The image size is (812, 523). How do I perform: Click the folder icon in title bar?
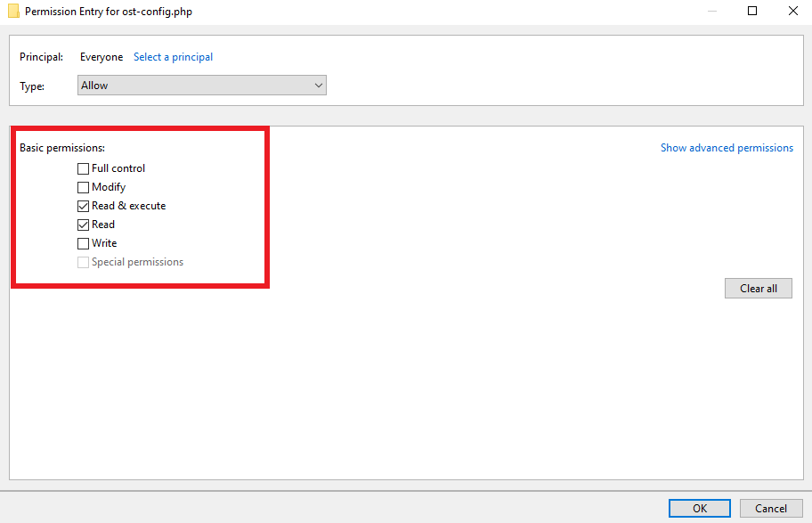(13, 11)
